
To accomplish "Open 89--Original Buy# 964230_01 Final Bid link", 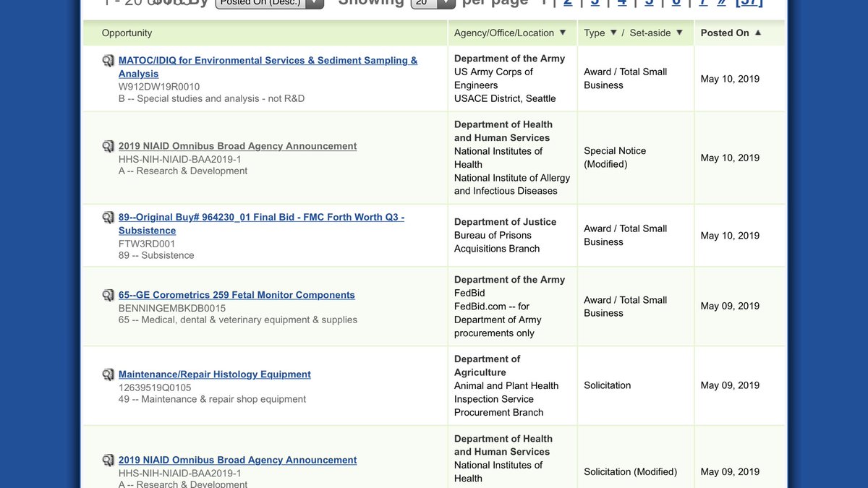I will 262,223.
